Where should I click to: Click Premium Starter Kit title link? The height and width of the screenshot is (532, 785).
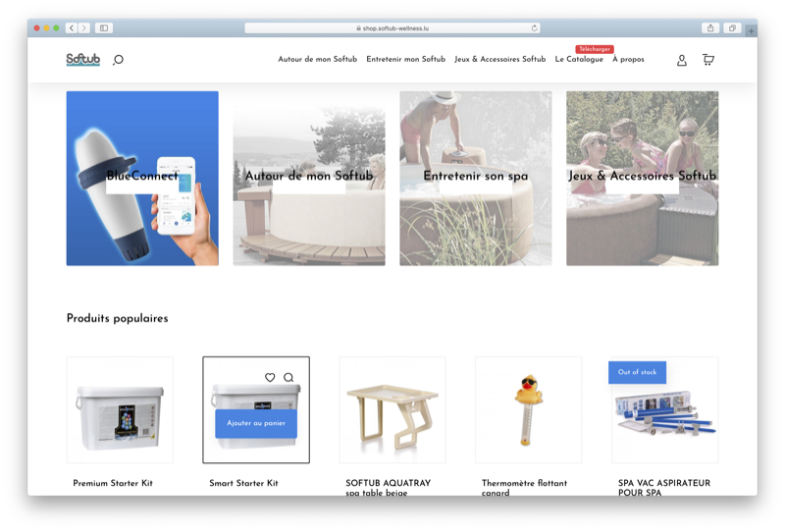pyautogui.click(x=113, y=483)
